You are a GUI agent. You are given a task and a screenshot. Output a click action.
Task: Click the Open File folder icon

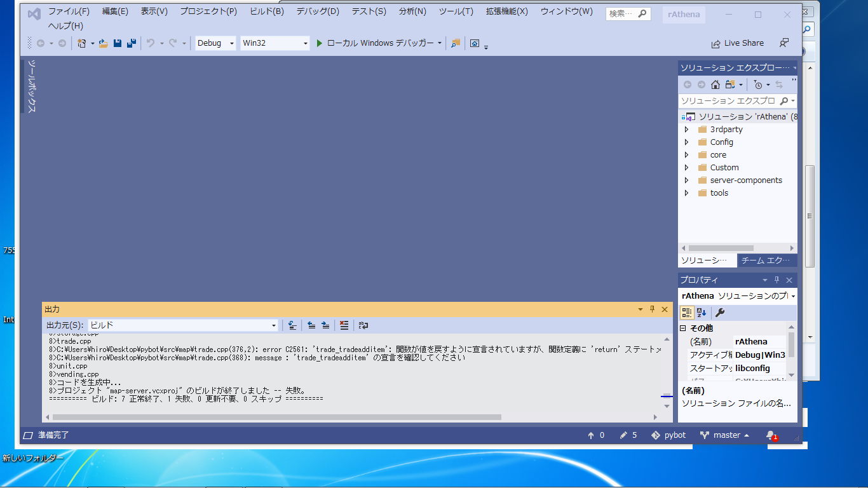(103, 43)
